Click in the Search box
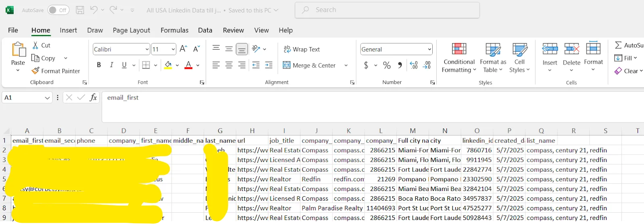 [x=387, y=10]
